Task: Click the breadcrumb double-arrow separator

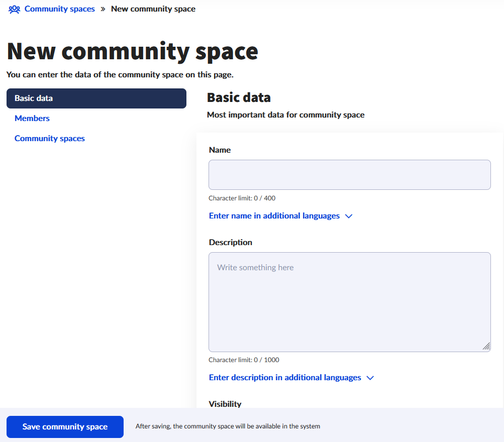Action: coord(103,9)
